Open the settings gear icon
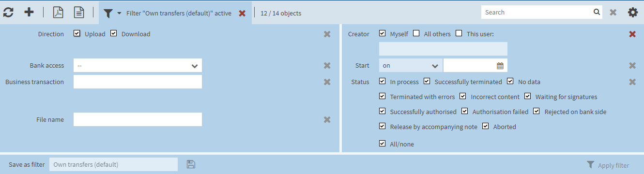644x174 pixels. [633, 13]
